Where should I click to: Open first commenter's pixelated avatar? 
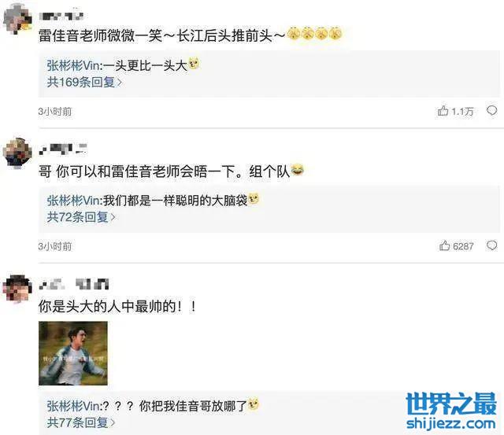(17, 19)
